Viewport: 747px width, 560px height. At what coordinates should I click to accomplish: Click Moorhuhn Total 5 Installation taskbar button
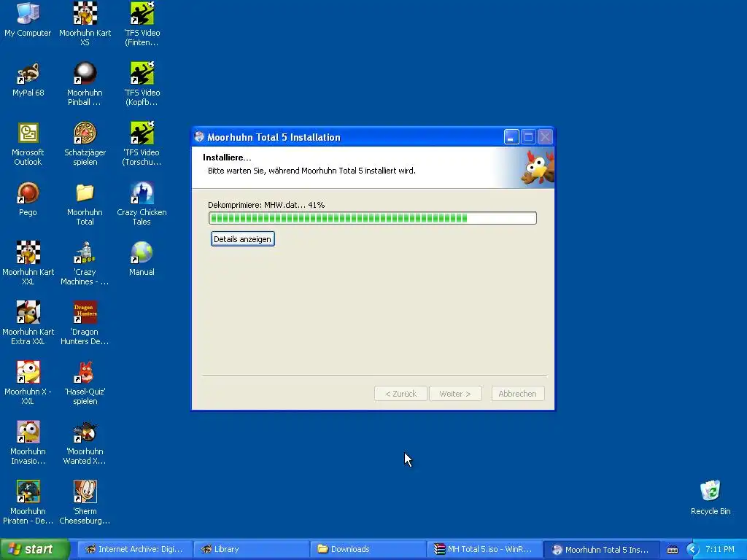coord(601,549)
